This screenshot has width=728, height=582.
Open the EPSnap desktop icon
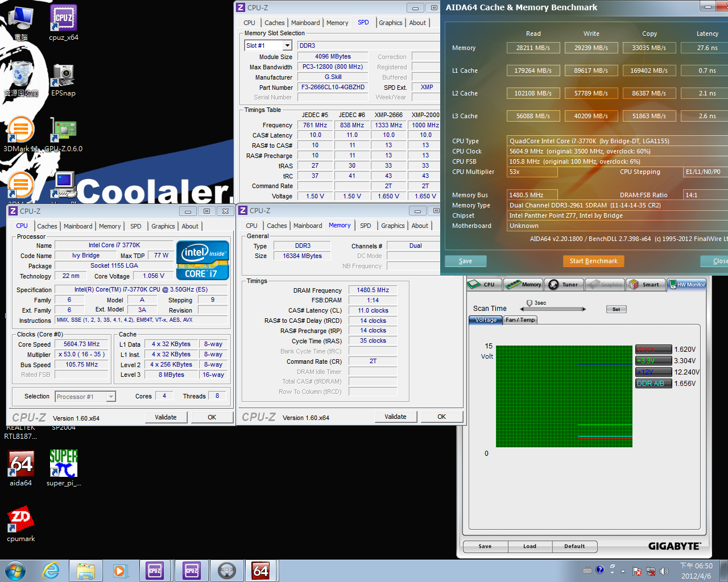pyautogui.click(x=63, y=80)
